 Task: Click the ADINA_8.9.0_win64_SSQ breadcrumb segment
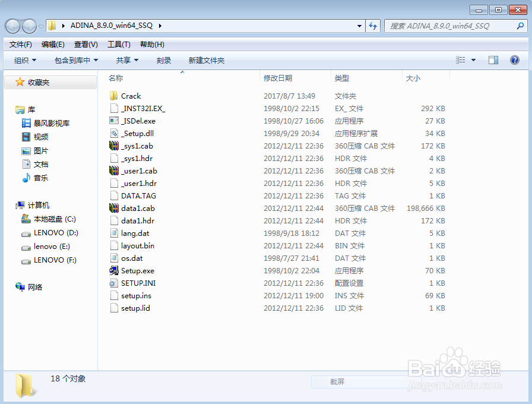(x=112, y=26)
